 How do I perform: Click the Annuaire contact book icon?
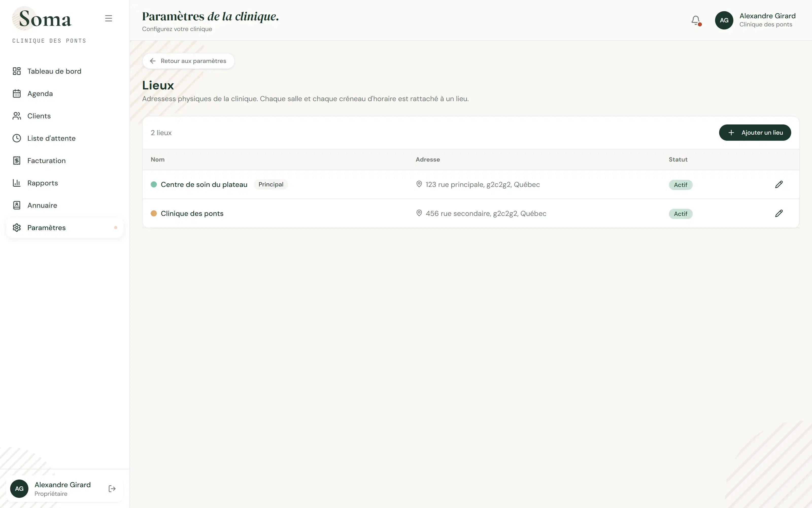[17, 205]
